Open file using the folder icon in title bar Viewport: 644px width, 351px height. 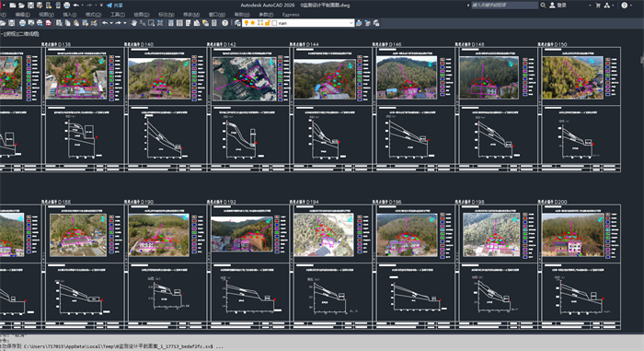[x=22, y=6]
